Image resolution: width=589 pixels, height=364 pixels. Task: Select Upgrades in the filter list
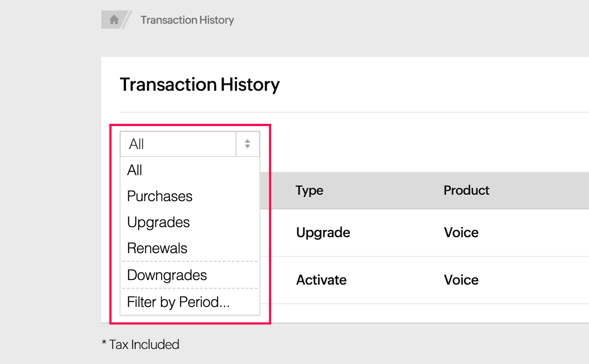[x=158, y=222]
